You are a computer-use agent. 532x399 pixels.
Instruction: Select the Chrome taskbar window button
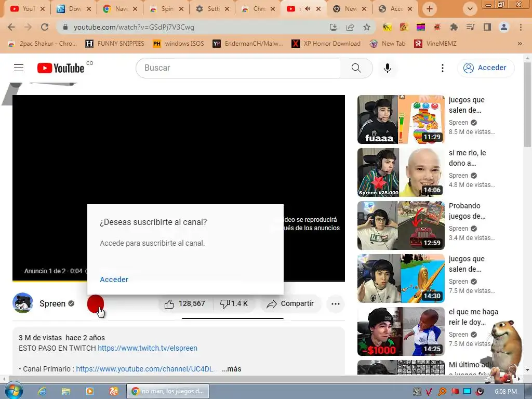tap(168, 391)
